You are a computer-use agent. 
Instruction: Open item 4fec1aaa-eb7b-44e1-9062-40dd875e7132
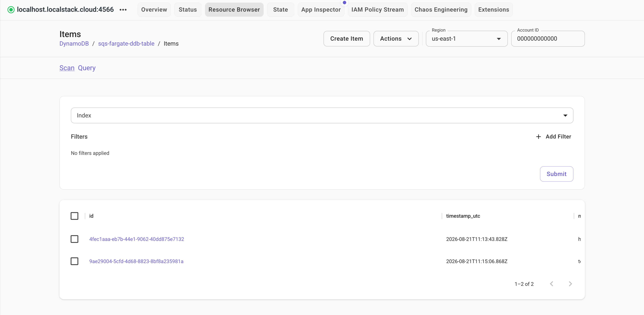tap(136, 239)
